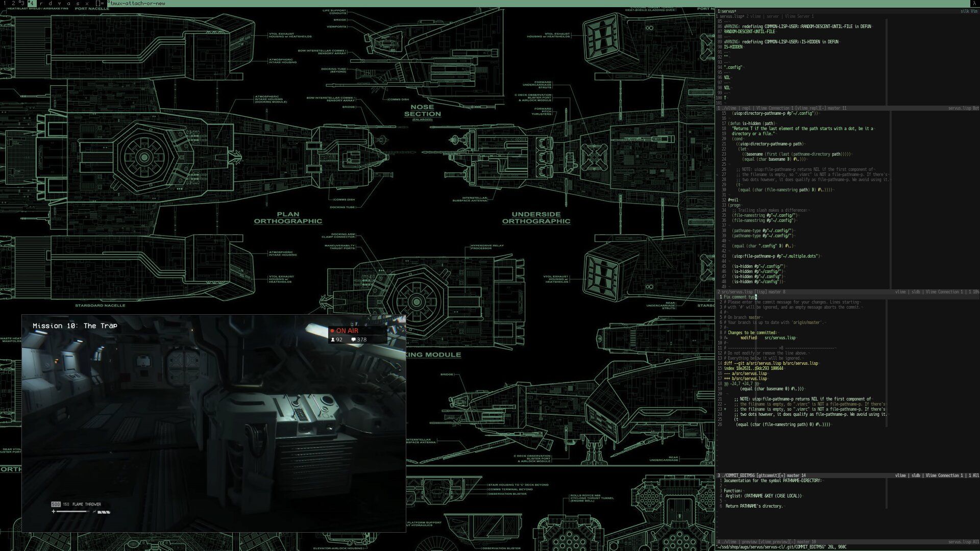Click the game stream video thumbnail
This screenshot has height=551, width=980.
pos(213,423)
